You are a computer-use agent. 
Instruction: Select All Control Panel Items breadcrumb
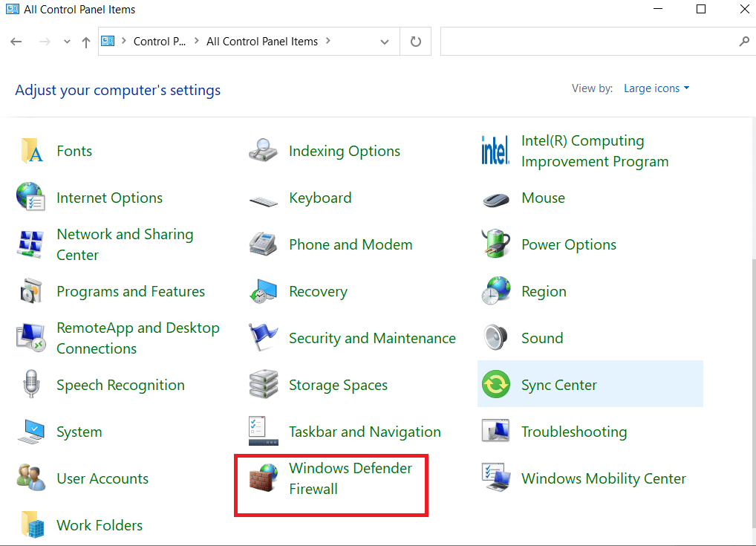click(x=262, y=42)
